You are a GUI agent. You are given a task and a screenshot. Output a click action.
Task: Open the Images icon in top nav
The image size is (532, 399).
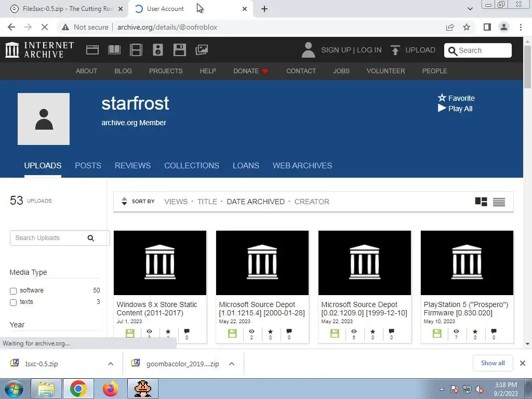[202, 50]
